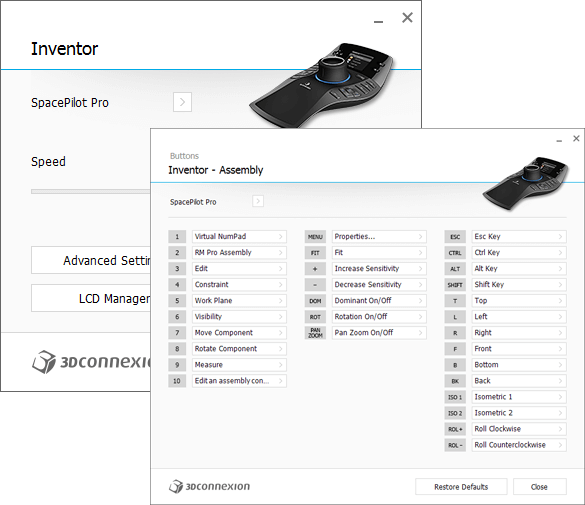Click the Restore Defaults button
The image size is (585, 505).
(461, 487)
